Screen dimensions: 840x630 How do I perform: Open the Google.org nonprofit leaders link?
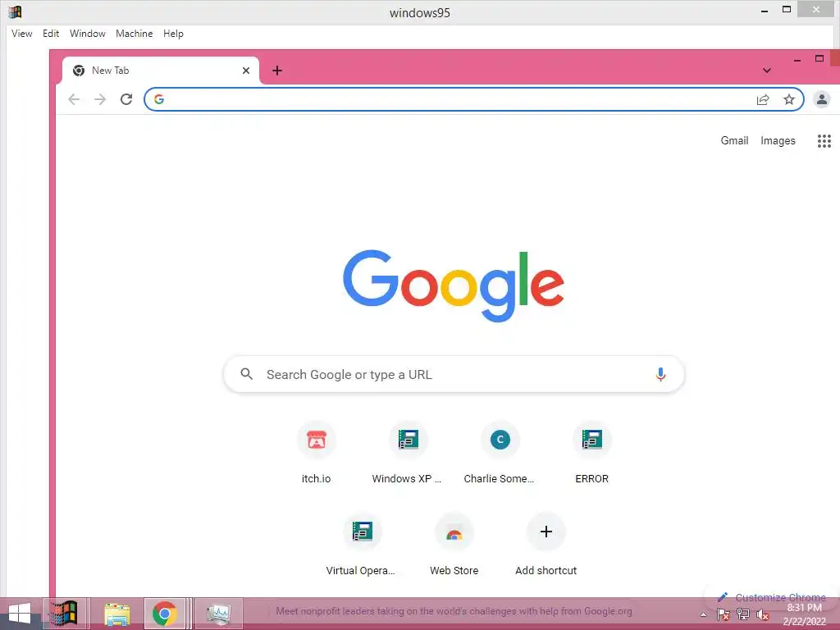[x=454, y=611]
